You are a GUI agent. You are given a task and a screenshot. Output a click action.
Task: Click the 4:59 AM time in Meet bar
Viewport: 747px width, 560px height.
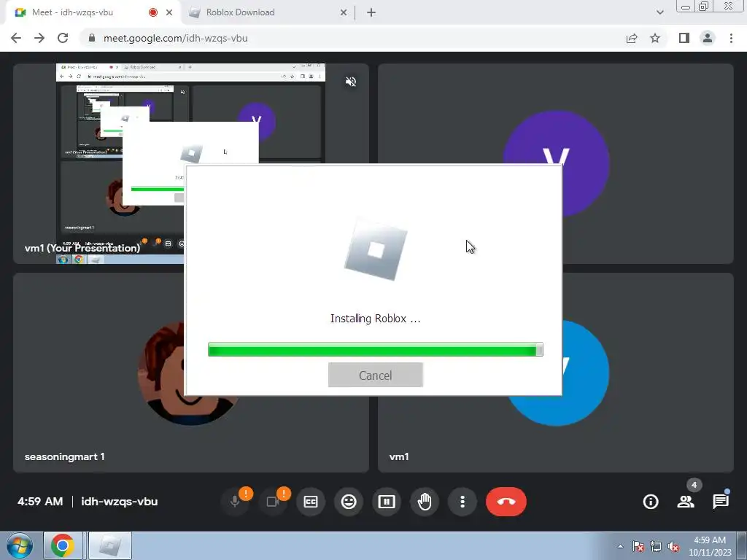pos(40,502)
